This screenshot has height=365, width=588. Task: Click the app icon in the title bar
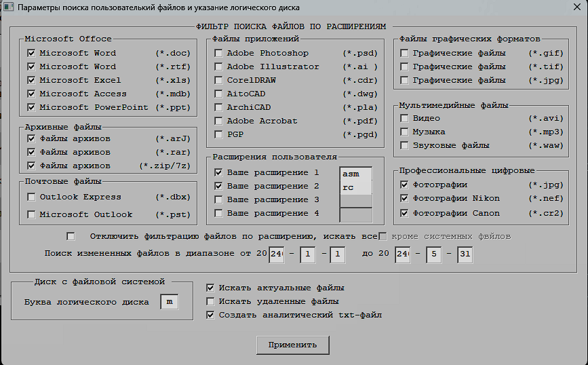click(9, 7)
